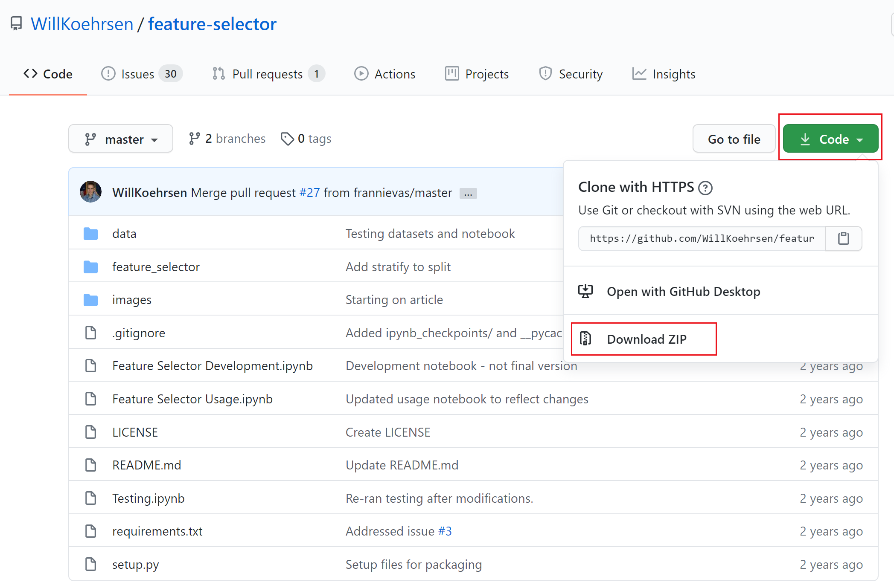Copy clone URL with clipboard icon
894x588 pixels.
click(843, 238)
